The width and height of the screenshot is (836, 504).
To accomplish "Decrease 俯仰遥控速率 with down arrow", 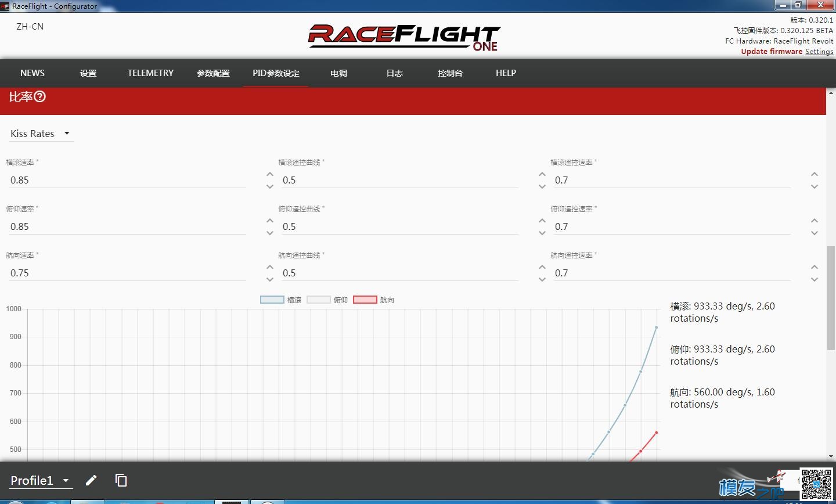I will [815, 233].
